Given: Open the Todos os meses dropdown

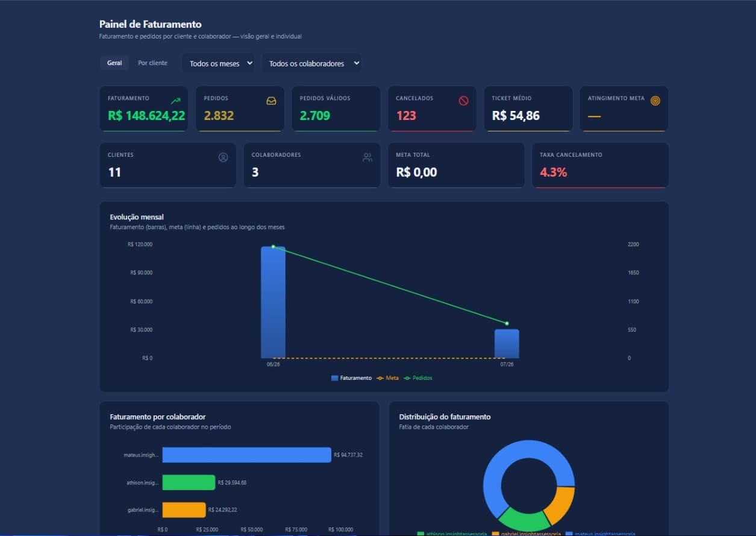Looking at the screenshot, I should tap(218, 63).
